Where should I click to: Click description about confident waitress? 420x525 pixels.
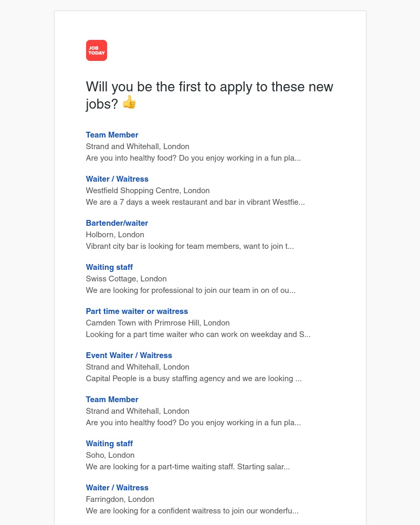pyautogui.click(x=192, y=511)
